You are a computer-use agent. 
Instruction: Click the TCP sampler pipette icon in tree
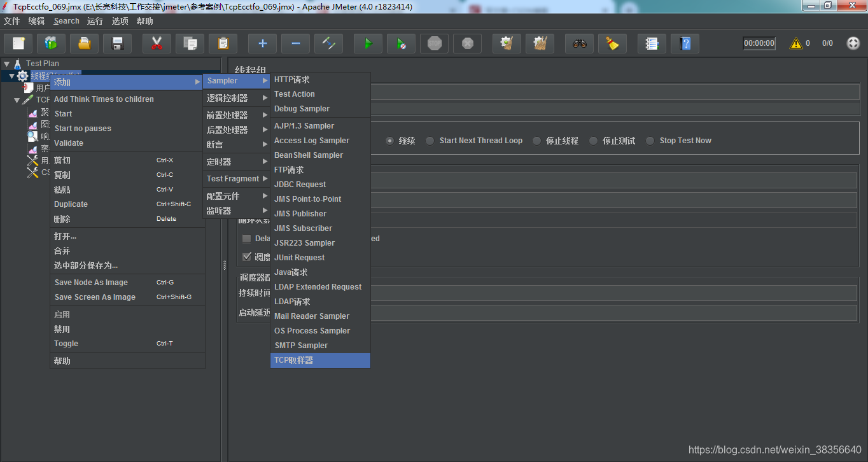[28, 100]
